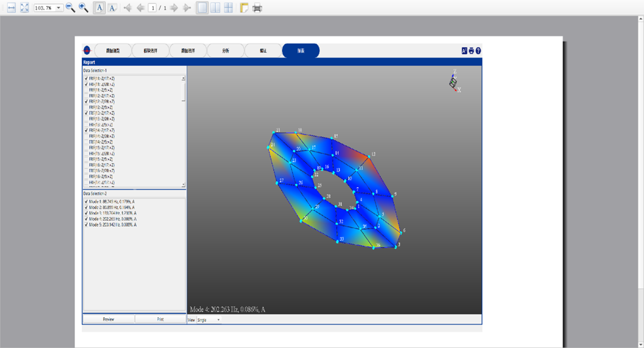
Task: Click the page number input field
Action: pyautogui.click(x=153, y=8)
